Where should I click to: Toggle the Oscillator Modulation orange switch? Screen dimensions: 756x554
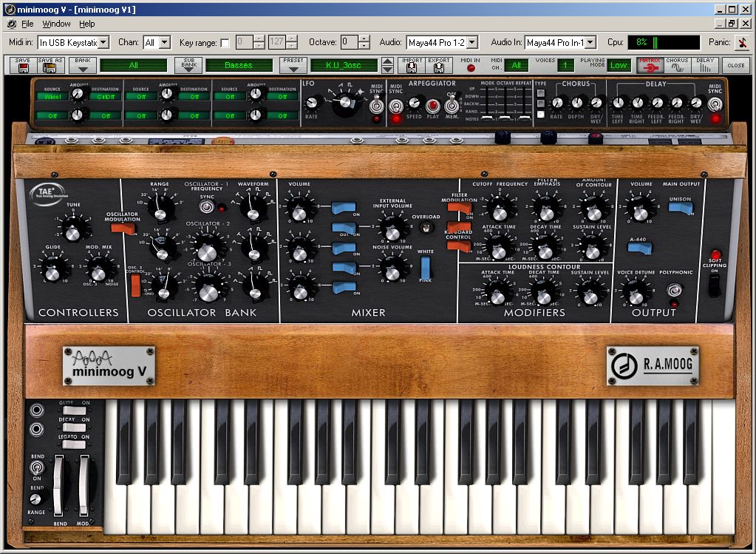click(x=123, y=229)
